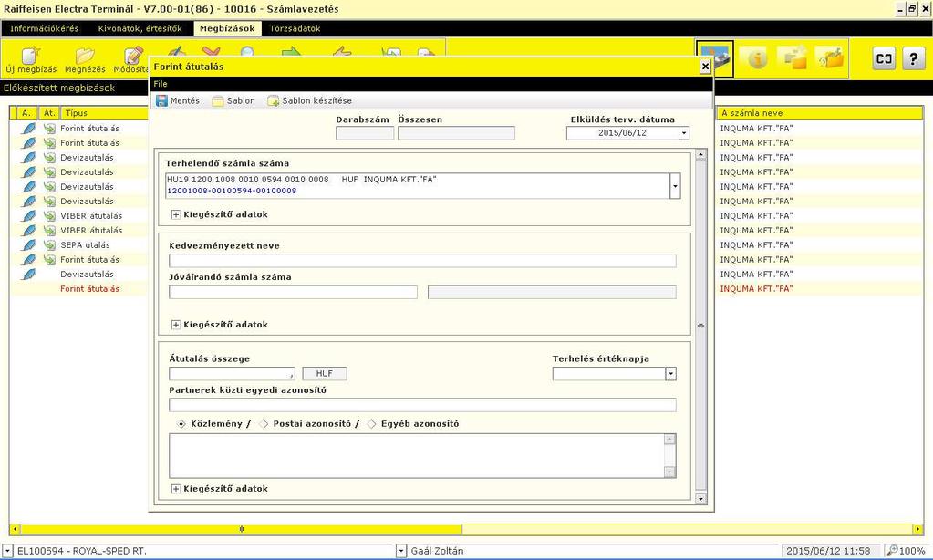Open the Terhelendő számla száma dropdown
This screenshot has height=560, width=933.
(x=675, y=186)
